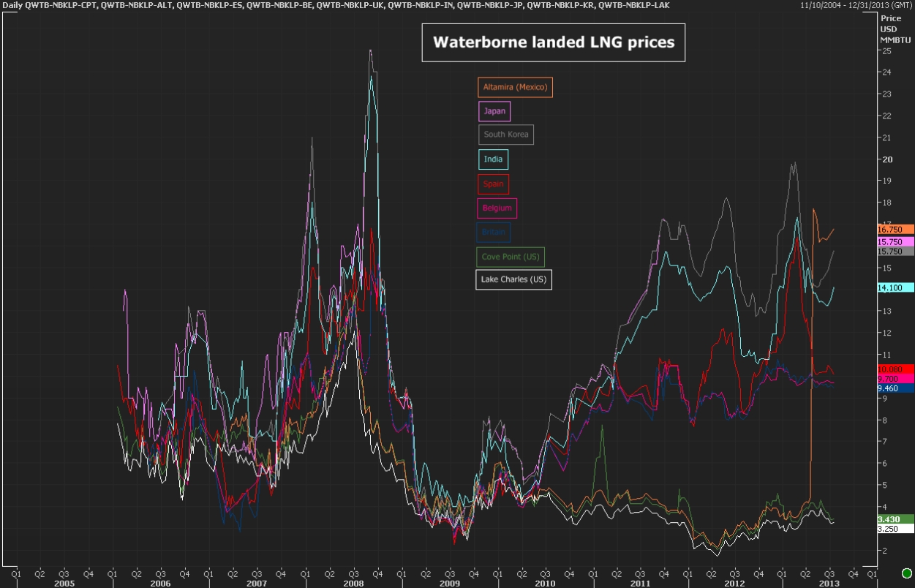Toggle the Britain series visibility
The width and height of the screenshot is (915, 588).
tap(493, 233)
